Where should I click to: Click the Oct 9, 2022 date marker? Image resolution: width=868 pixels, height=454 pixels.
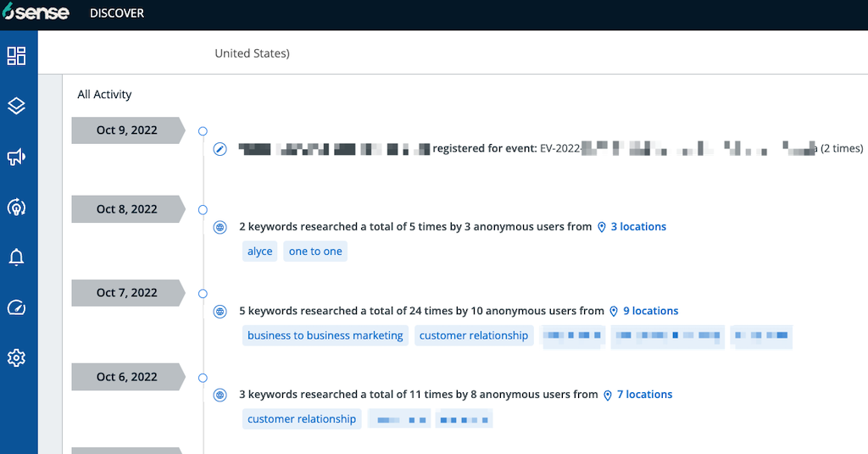pos(127,130)
